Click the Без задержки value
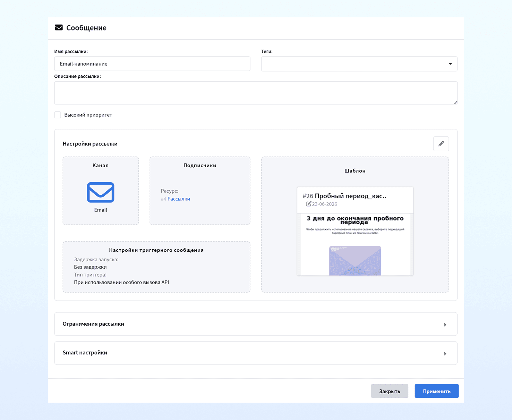The image size is (512, 420). point(90,267)
